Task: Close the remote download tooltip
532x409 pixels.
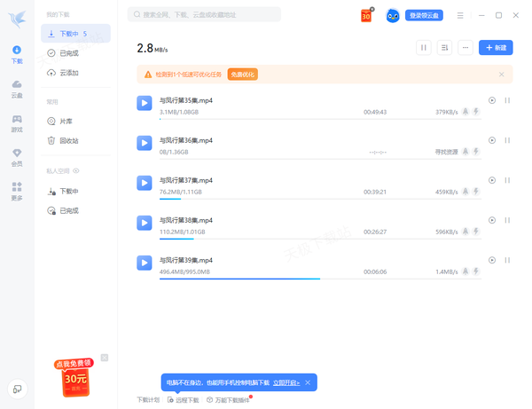Action: point(308,382)
